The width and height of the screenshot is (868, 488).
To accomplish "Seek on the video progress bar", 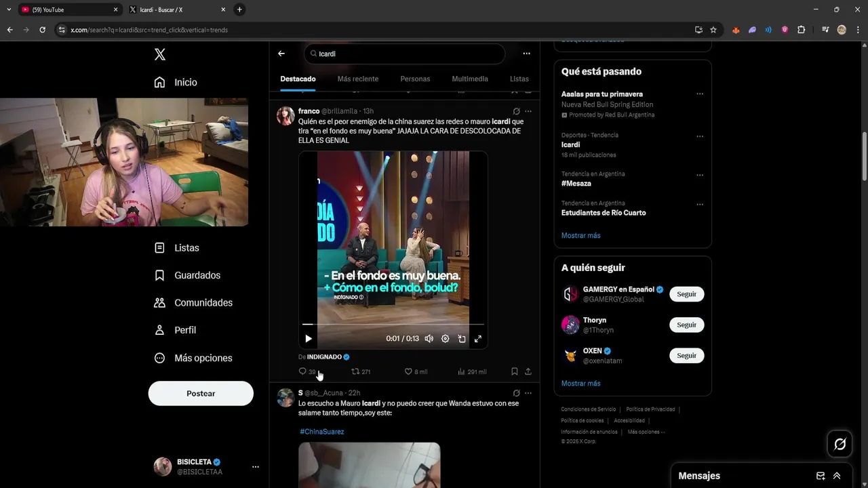I will (x=393, y=325).
